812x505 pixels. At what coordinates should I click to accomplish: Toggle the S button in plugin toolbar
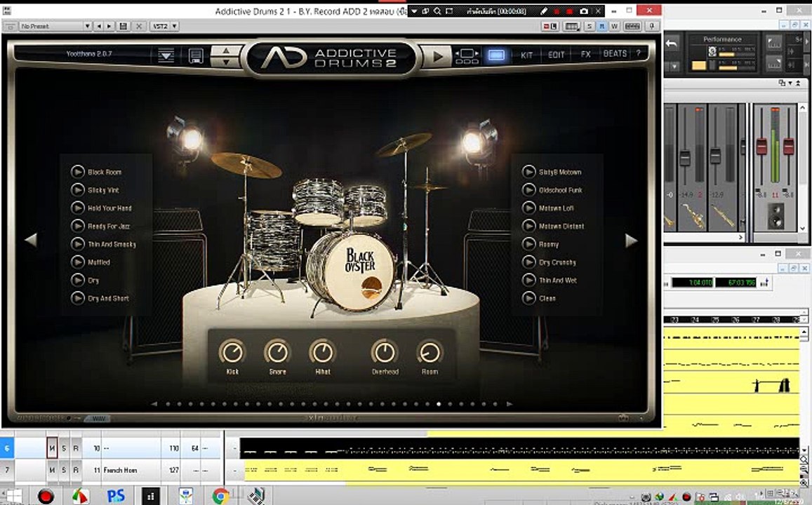pos(590,26)
